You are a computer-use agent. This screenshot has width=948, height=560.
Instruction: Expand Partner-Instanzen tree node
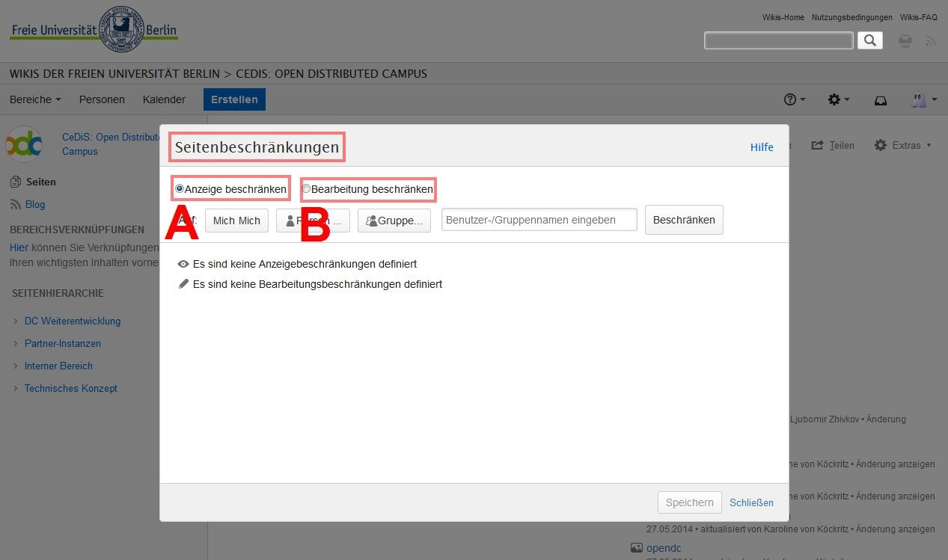[x=16, y=344]
